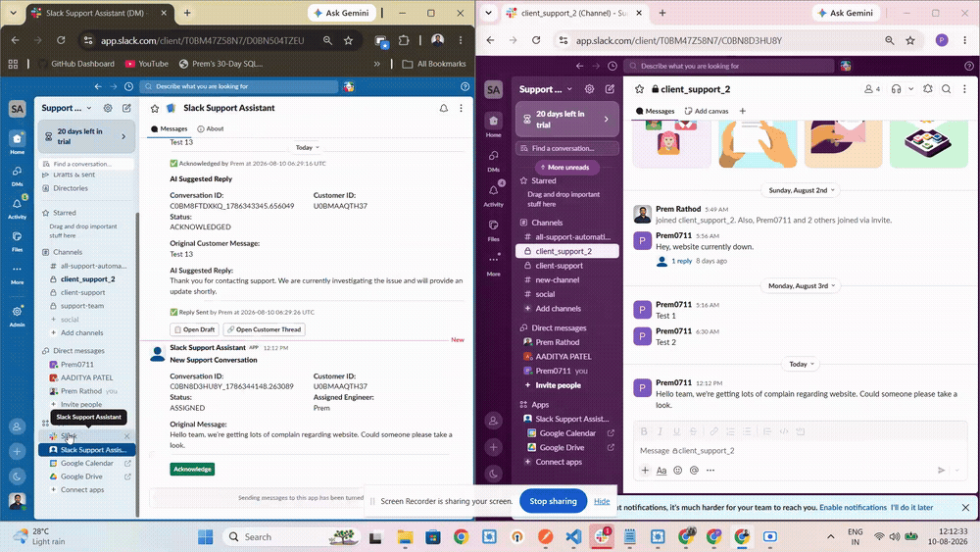Viewport: 980px width, 552px height.
Task: View the 4 members of client_support_2
Action: 872,89
